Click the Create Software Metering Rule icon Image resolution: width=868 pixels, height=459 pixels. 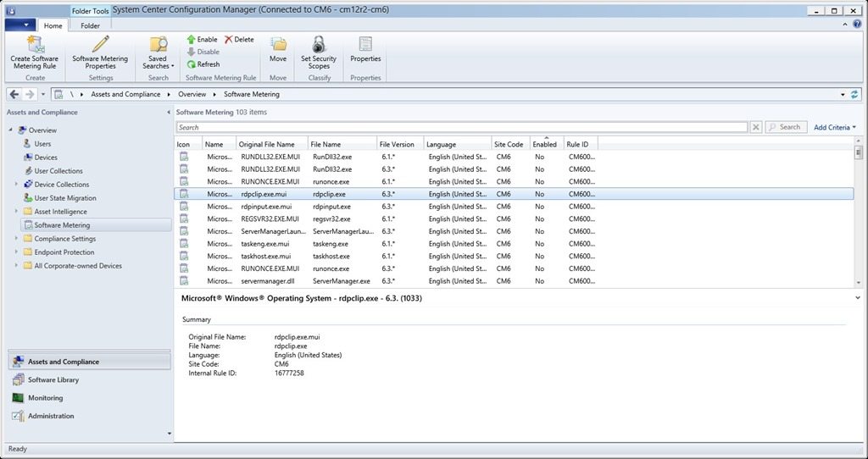pyautogui.click(x=35, y=44)
